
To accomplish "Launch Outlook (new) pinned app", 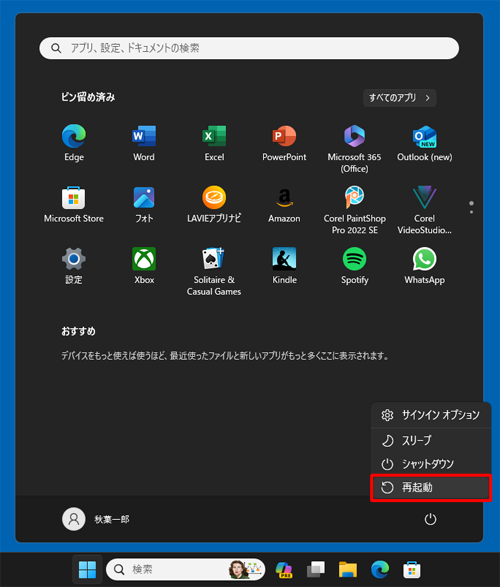I will 424,143.
